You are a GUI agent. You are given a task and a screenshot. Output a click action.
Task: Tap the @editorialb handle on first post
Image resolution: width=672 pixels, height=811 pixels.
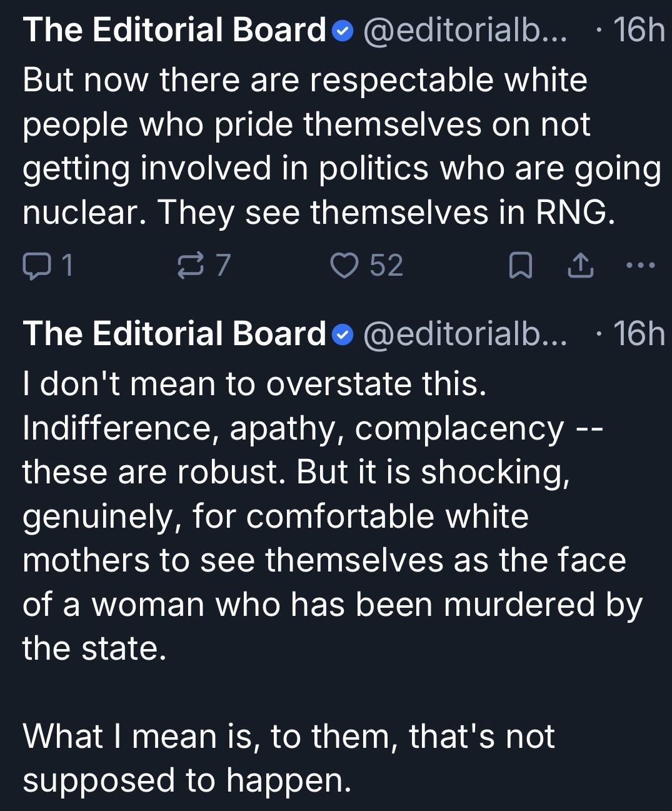pos(464,31)
